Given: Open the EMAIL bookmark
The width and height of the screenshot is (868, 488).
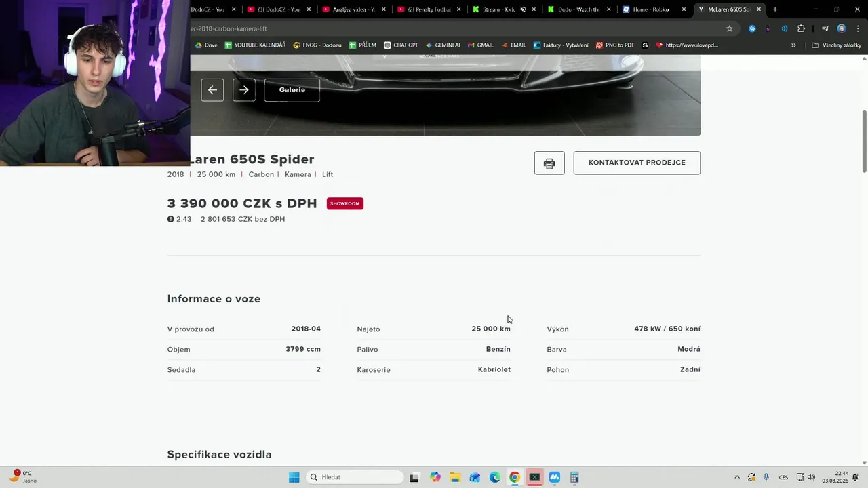Looking at the screenshot, I should (513, 45).
